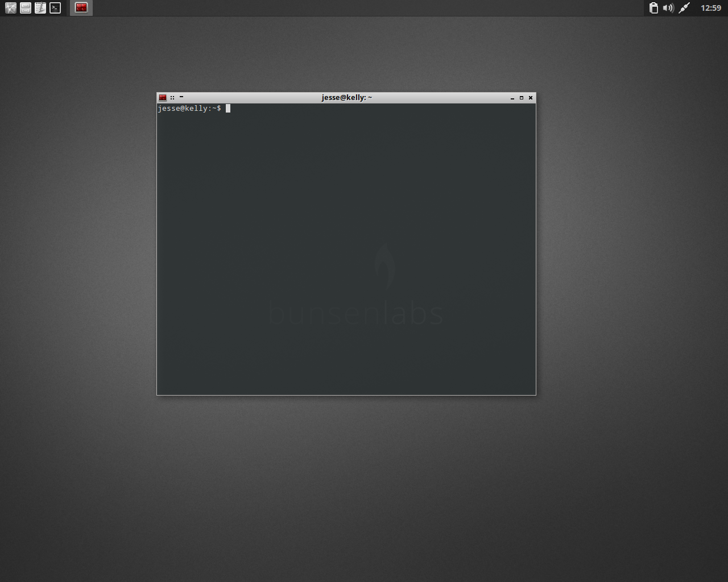Screen dimensions: 728x582
Task: Open the text editor launcher
Action: (x=40, y=8)
